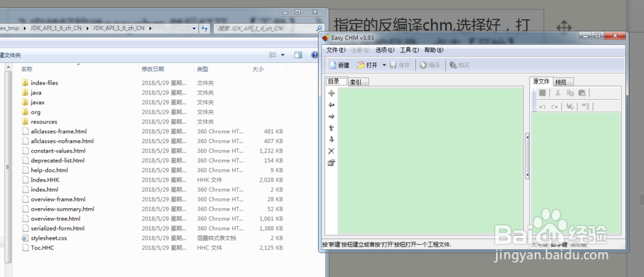644x277 pixels.
Task: Select the resources folder in Explorer
Action: (44, 122)
